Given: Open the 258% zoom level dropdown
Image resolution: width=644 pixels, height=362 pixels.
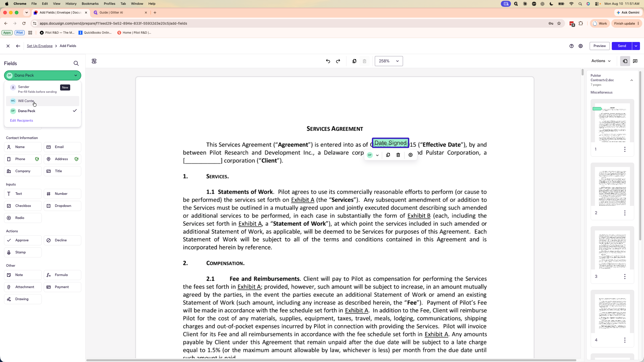Looking at the screenshot, I should [x=389, y=61].
